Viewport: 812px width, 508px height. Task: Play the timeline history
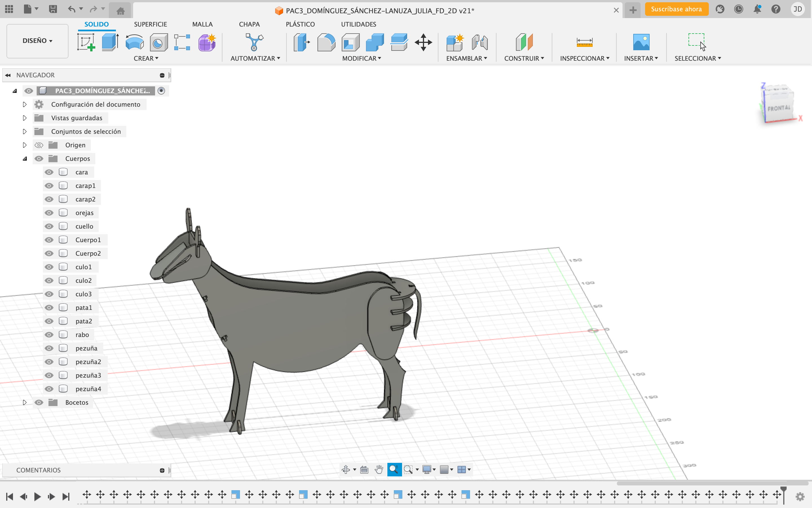(x=37, y=497)
